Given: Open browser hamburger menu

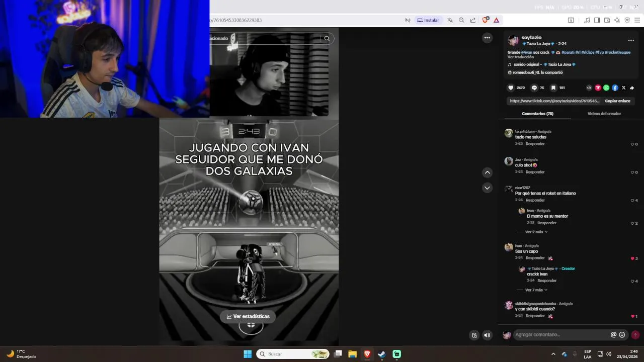Looking at the screenshot, I should (x=637, y=20).
